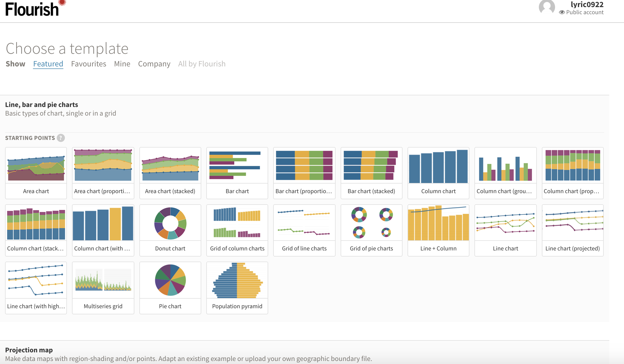Click the Flourish logo
Screen dimensions: 624x364
[x=35, y=8]
